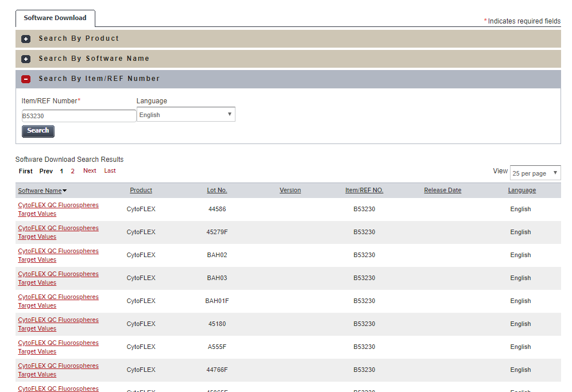Click the Search button
This screenshot has height=392, width=572.
[x=38, y=131]
